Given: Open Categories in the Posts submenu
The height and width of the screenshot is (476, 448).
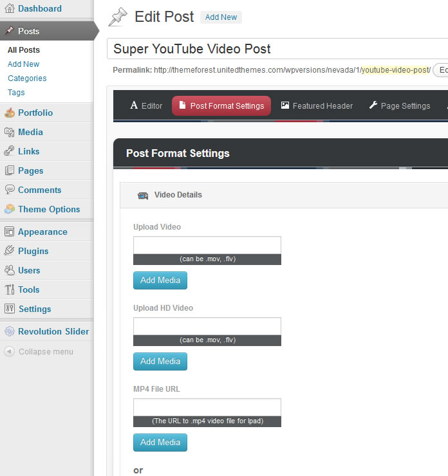Looking at the screenshot, I should point(27,78).
